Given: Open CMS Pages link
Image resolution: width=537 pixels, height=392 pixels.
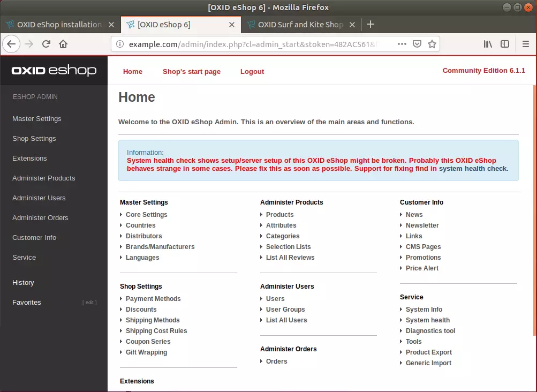Looking at the screenshot, I should tap(423, 247).
